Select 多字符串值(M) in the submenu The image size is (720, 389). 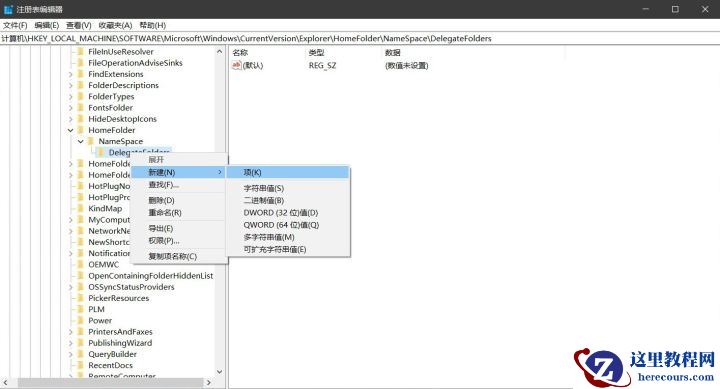[x=288, y=237]
